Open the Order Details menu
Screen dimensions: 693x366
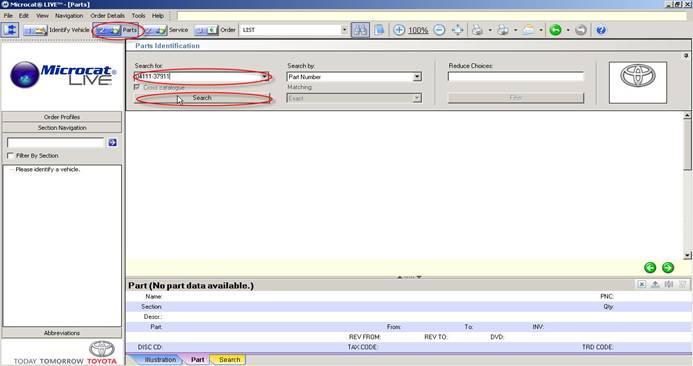point(107,15)
